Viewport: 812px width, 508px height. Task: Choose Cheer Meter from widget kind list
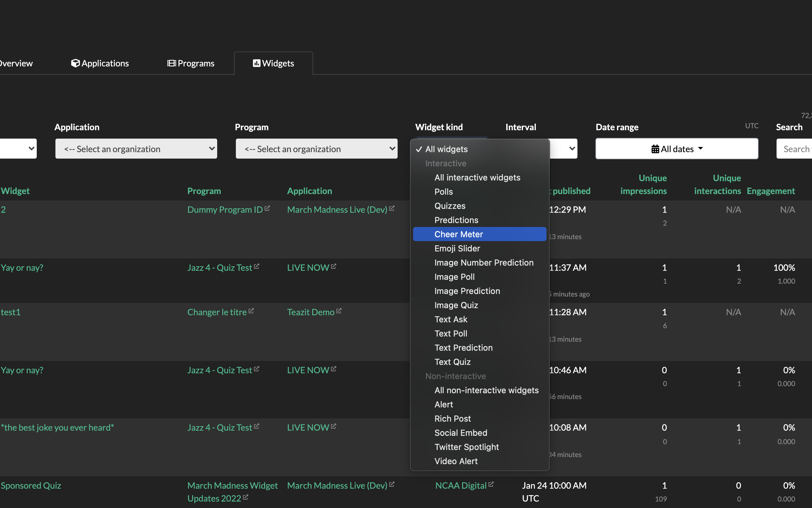coord(459,234)
